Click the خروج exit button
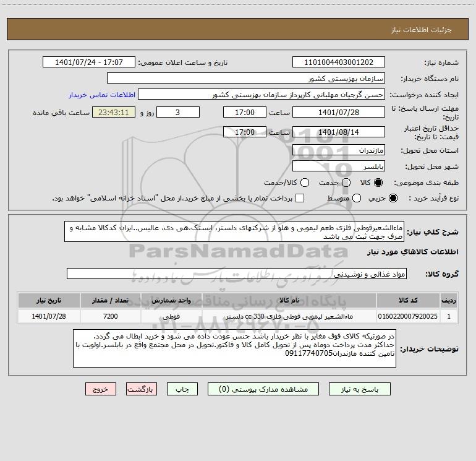This screenshot has height=461, width=476. (x=101, y=389)
